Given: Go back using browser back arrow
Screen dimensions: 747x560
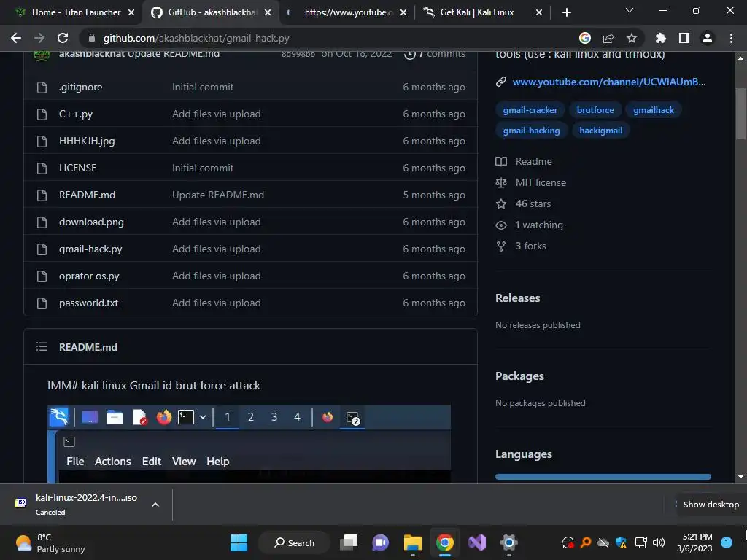Looking at the screenshot, I should pyautogui.click(x=16, y=38).
